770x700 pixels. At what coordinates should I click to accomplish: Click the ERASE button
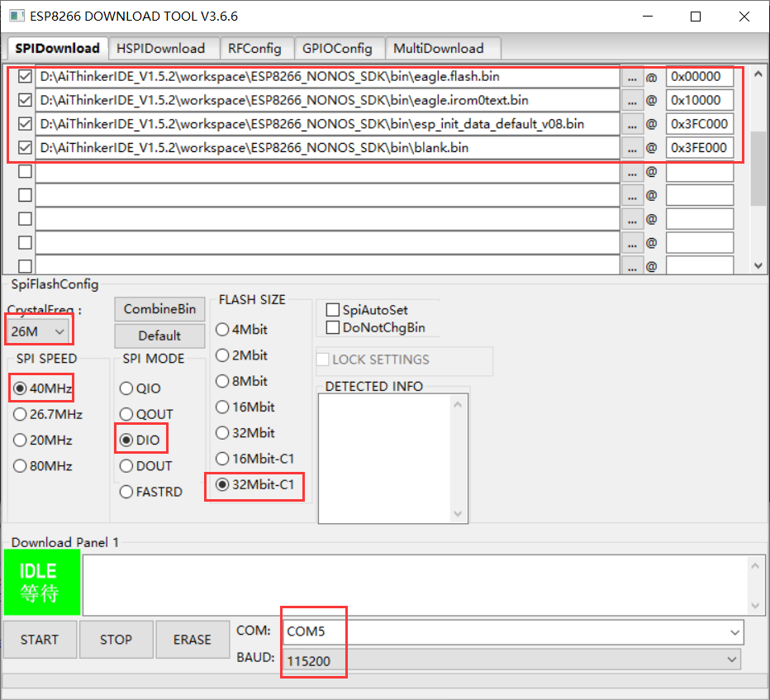pos(192,640)
